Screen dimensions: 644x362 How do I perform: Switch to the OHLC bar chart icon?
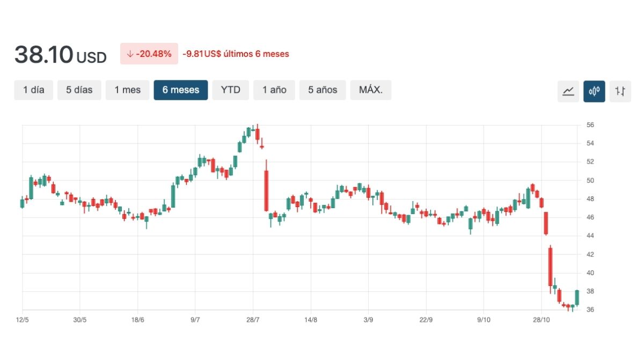coord(620,91)
